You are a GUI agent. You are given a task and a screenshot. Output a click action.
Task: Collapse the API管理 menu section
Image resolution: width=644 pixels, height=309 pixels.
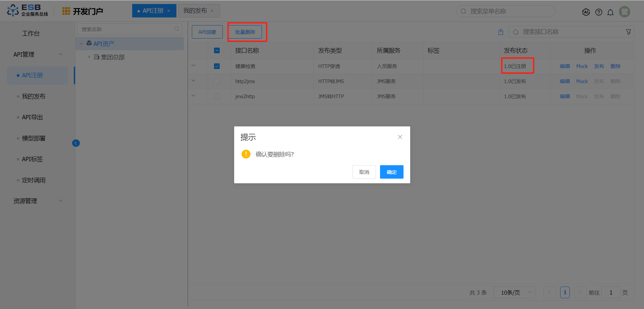61,54
